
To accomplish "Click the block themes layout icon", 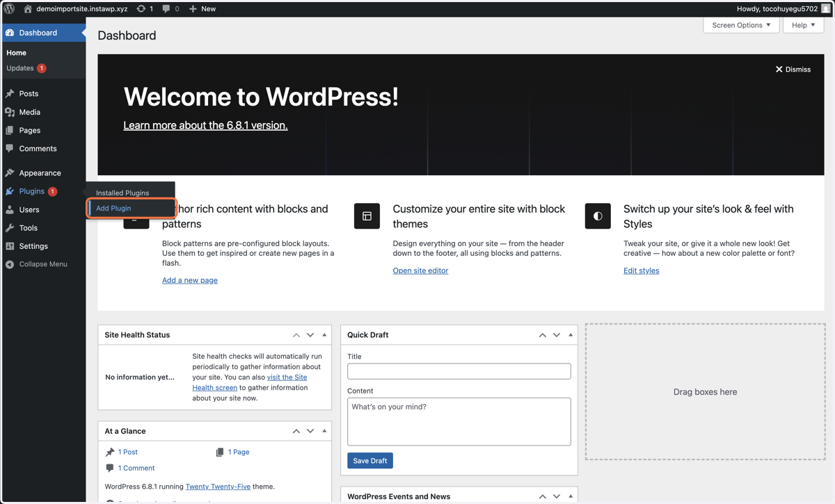I will click(367, 216).
